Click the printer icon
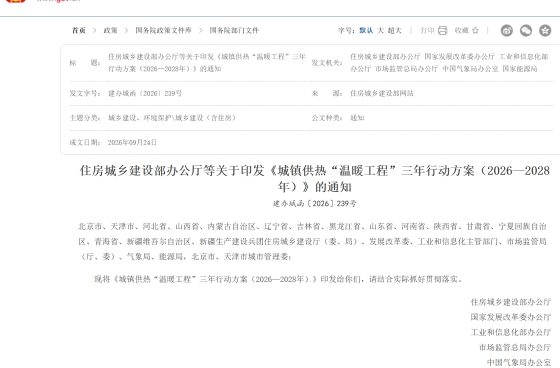560x368 pixels. tap(442, 30)
